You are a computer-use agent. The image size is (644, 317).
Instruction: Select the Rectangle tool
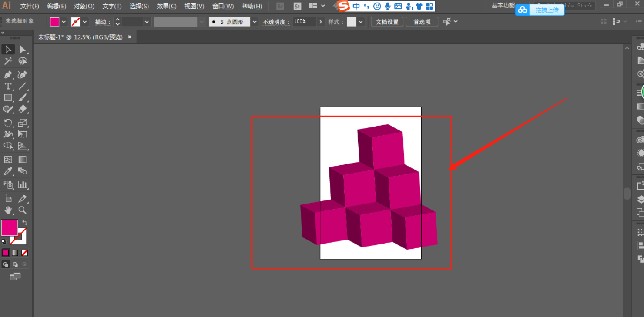point(8,98)
